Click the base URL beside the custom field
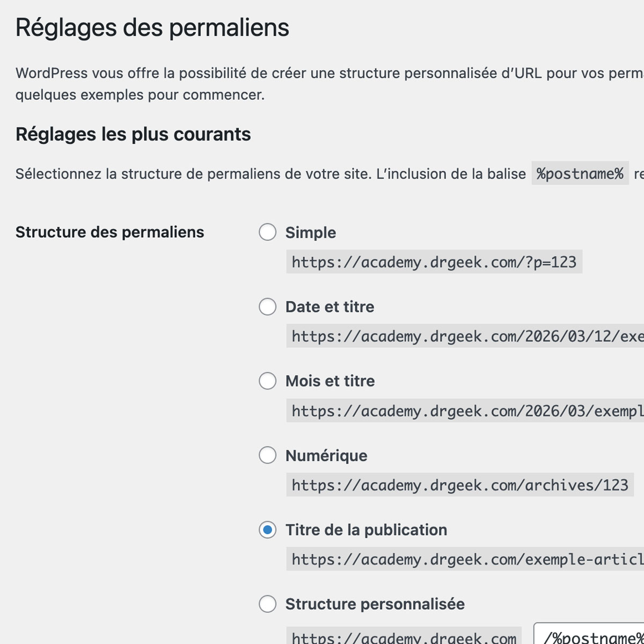 pyautogui.click(x=404, y=637)
